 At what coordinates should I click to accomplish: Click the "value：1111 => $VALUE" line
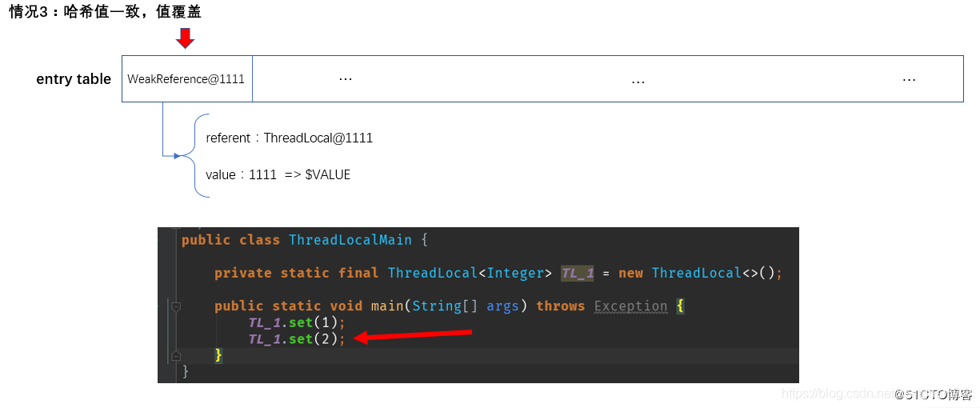(278, 174)
